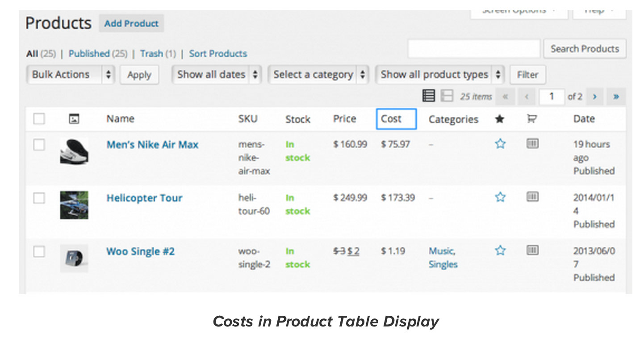
Task: Check the Helicopter Tour row
Action: point(39,198)
